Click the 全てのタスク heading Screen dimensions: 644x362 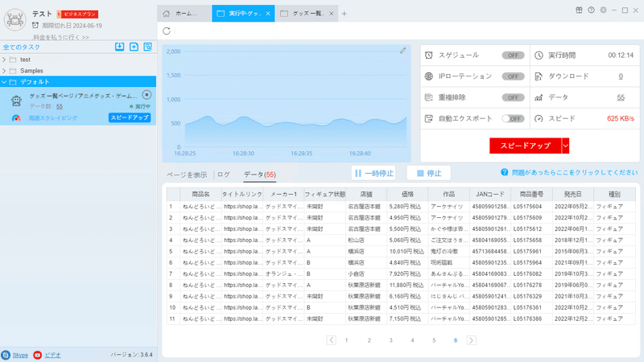(22, 47)
